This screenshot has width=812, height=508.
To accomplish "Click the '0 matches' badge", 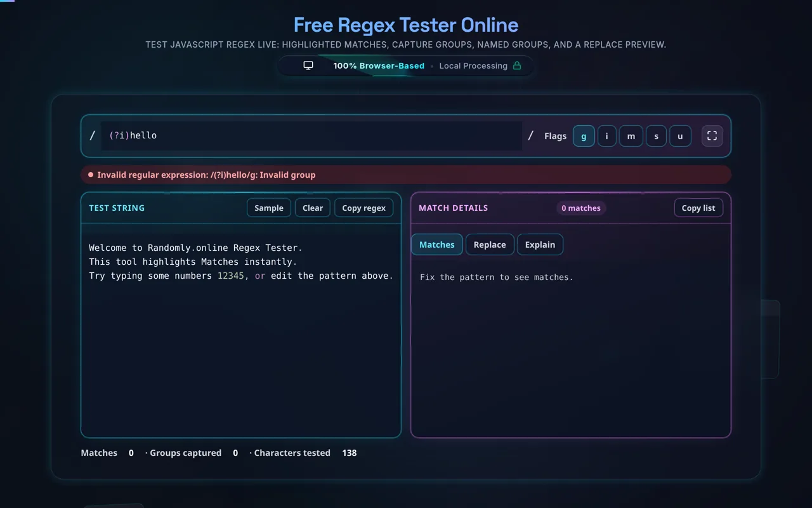I will [581, 208].
